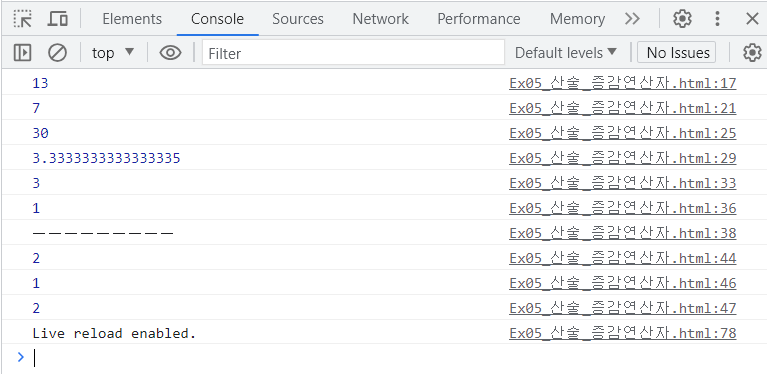Open source link html:44
The image size is (767, 374).
[622, 258]
